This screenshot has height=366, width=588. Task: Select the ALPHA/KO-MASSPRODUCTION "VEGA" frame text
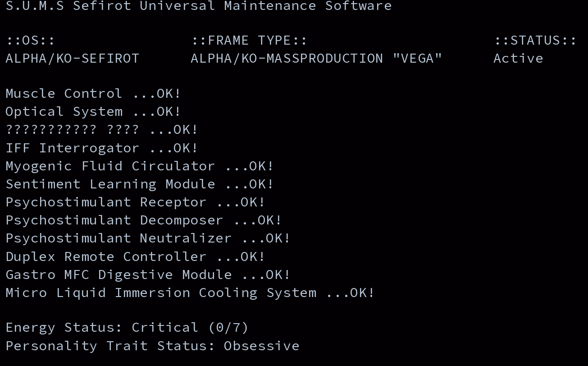click(x=316, y=59)
